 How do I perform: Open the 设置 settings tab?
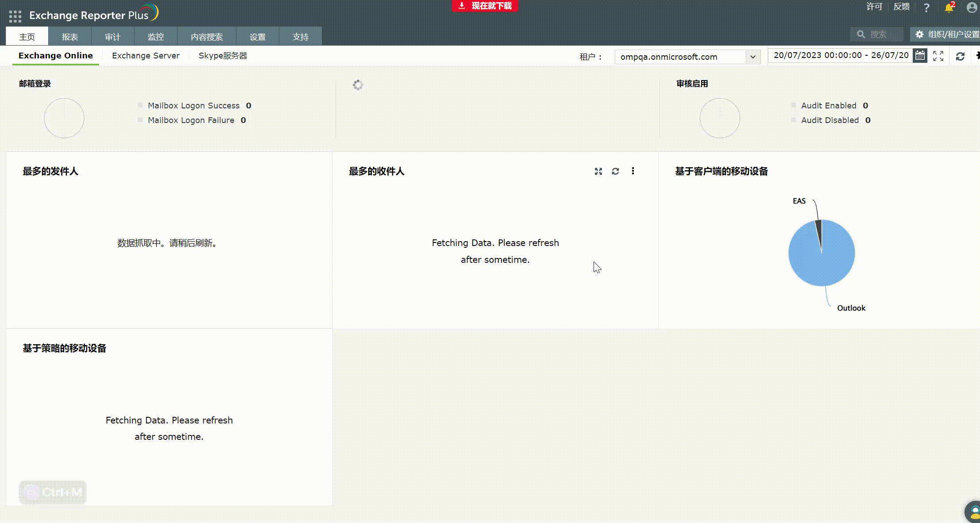[x=258, y=36]
